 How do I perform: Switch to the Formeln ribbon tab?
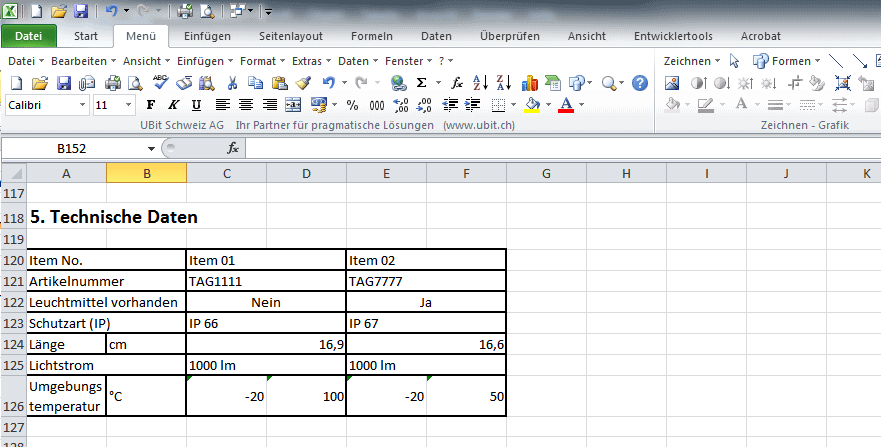372,36
